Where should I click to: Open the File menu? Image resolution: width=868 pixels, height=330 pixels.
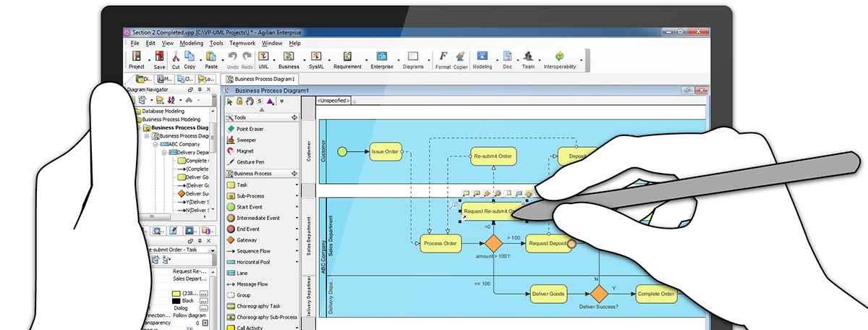[x=135, y=43]
